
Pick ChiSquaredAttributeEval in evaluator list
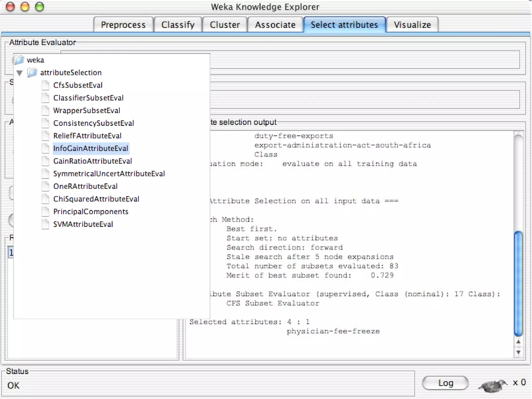(96, 199)
